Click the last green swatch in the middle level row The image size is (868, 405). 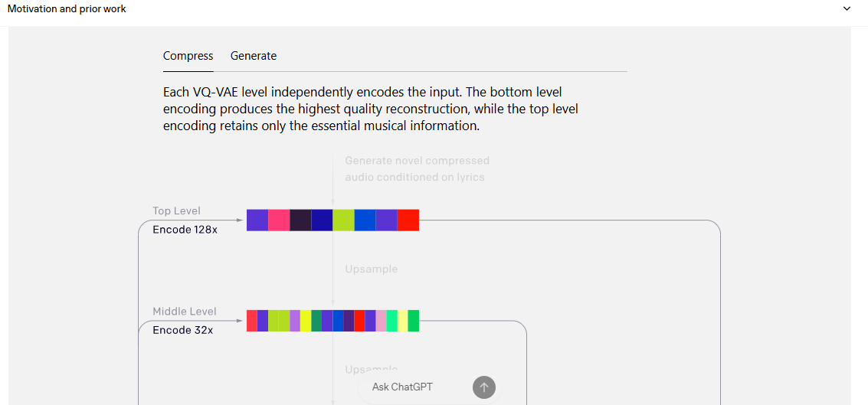coord(414,321)
